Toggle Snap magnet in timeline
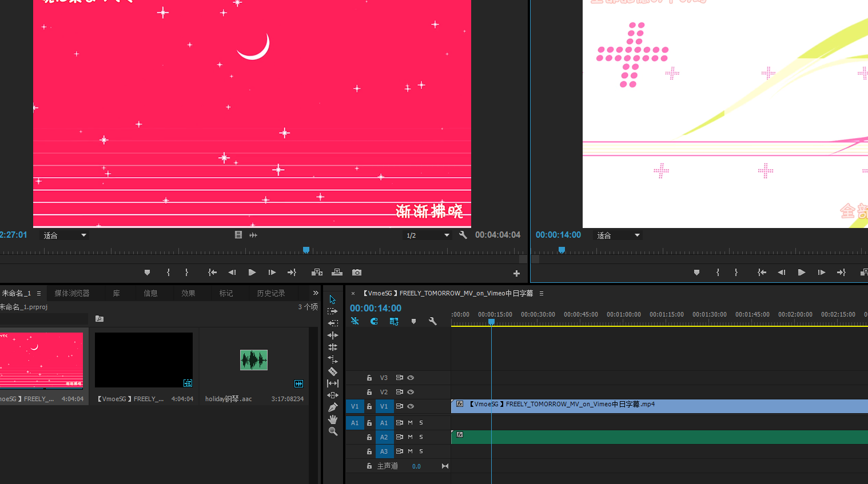Screen dimensions: 868x484 click(374, 321)
